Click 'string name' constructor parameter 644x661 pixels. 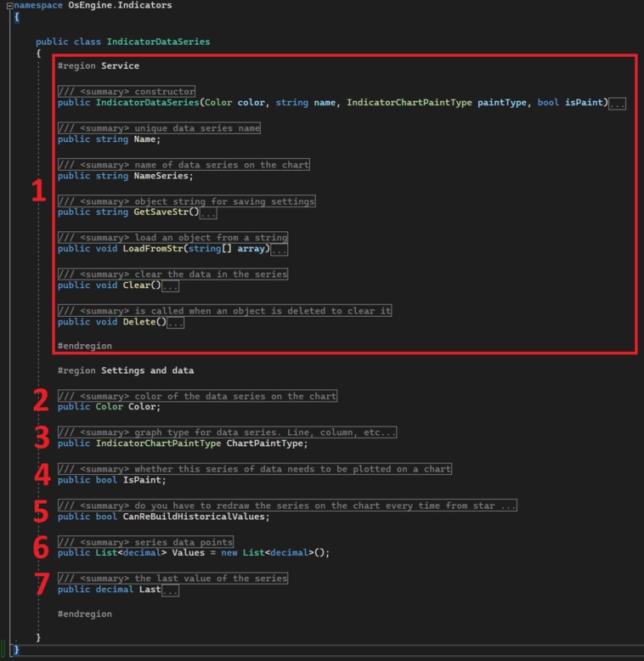[305, 103]
